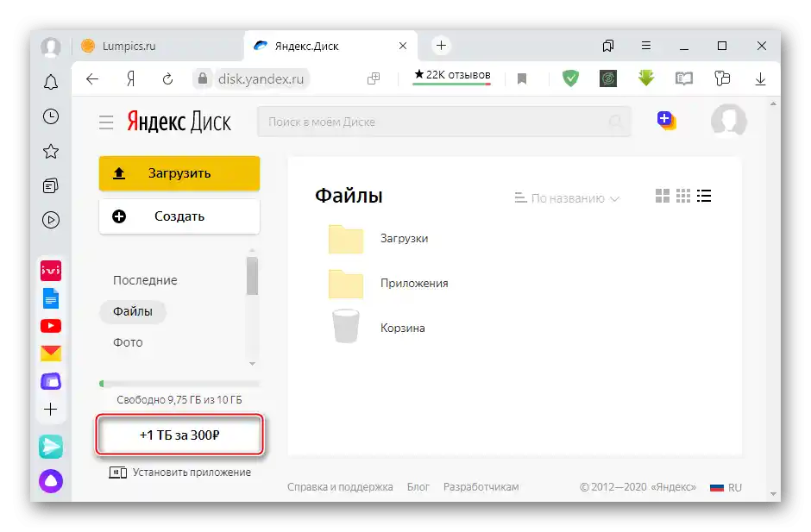The height and width of the screenshot is (532, 811).
Task: Open the messenger paper-plane icon
Action: click(51, 447)
